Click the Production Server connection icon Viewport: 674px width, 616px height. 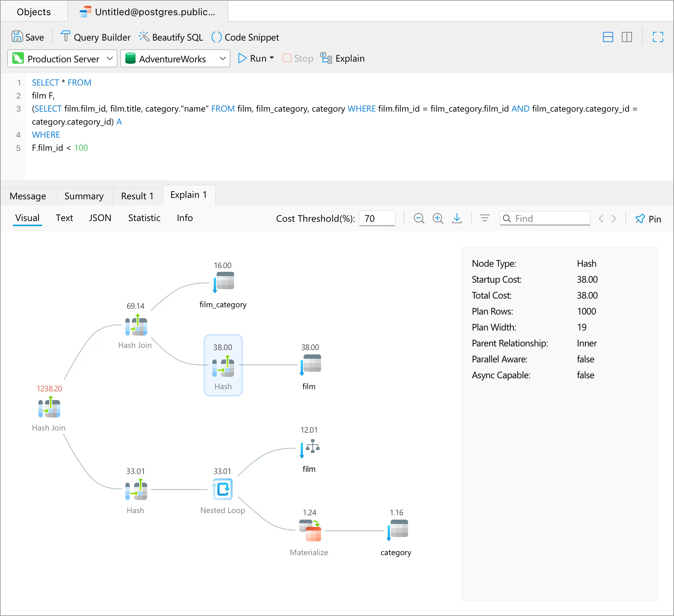[x=18, y=58]
